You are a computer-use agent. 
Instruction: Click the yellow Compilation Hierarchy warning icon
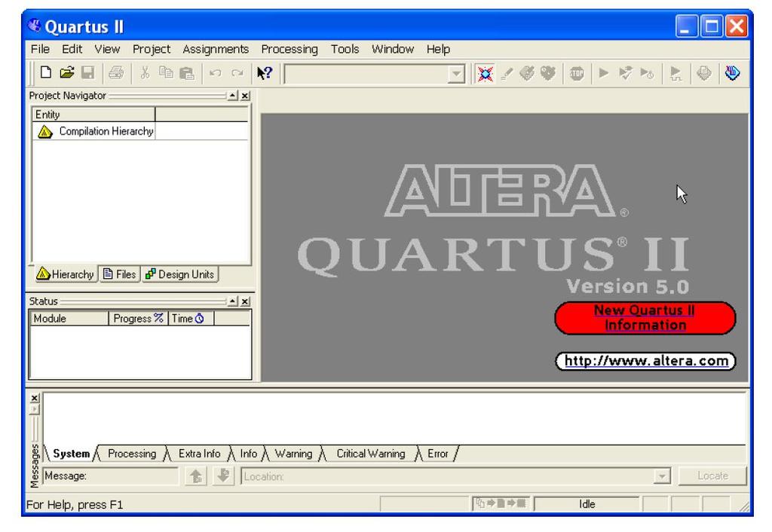(x=44, y=132)
